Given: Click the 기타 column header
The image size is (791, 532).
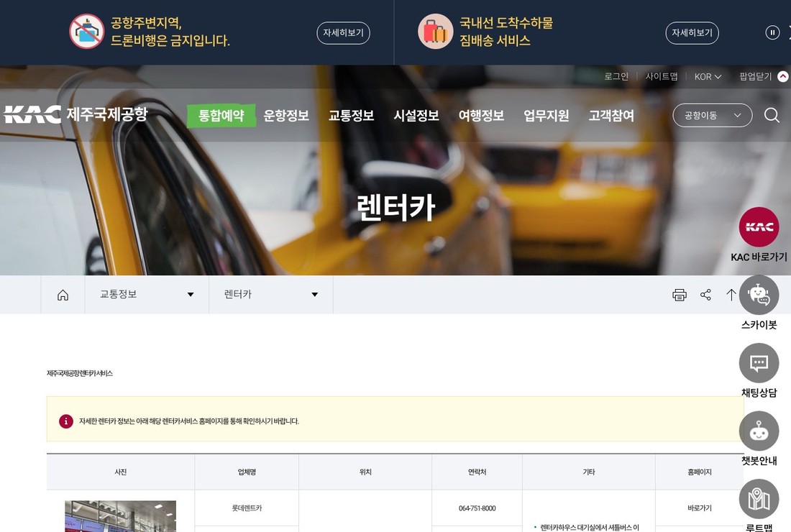Looking at the screenshot, I should click(589, 472).
